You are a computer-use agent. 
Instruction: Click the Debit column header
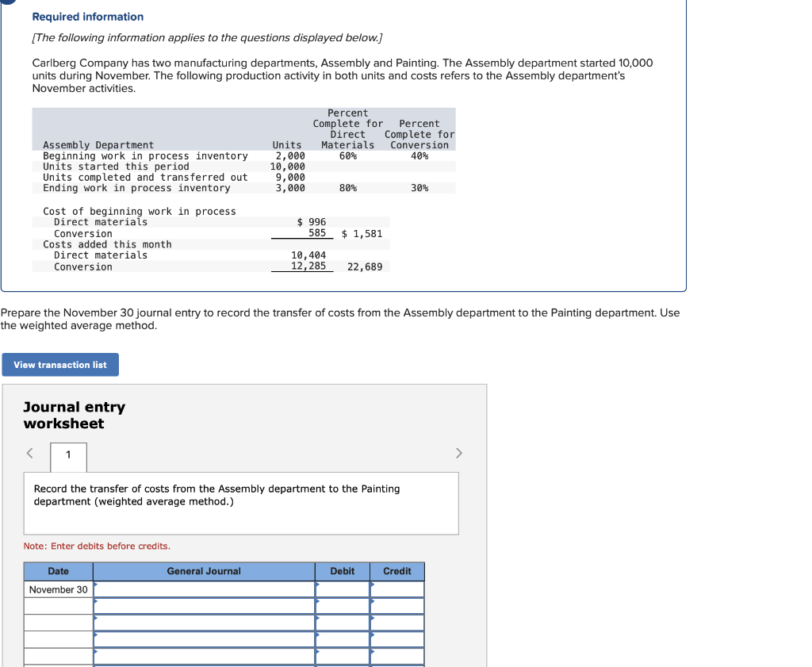(343, 571)
